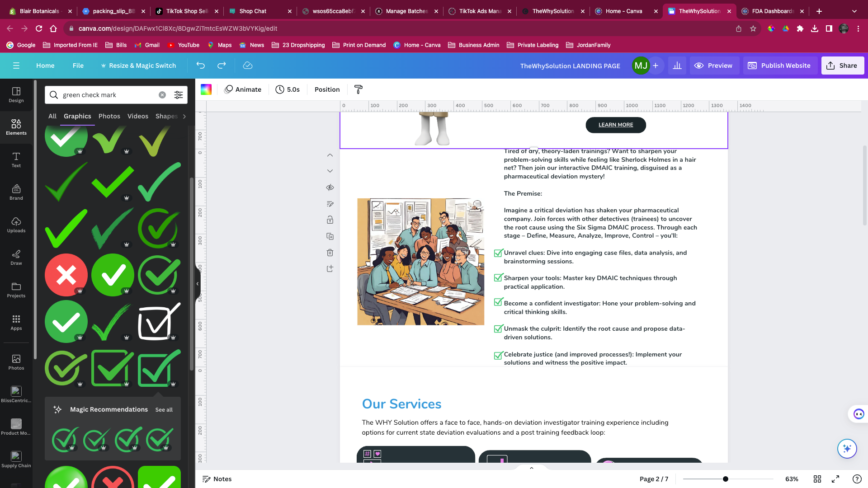This screenshot has width=868, height=488.
Task: Hide page using the eye icon
Action: [330, 188]
